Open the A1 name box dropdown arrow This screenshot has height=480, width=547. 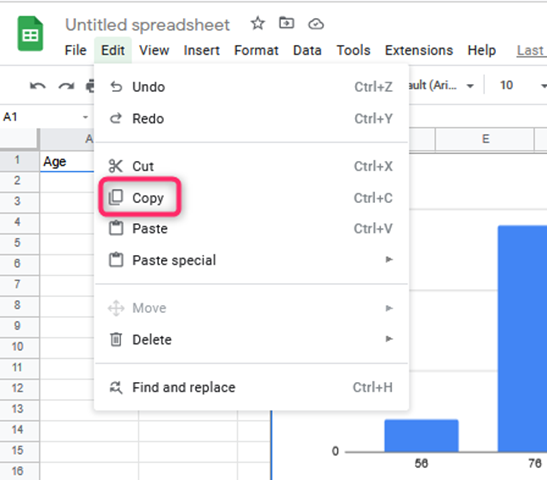pos(85,117)
